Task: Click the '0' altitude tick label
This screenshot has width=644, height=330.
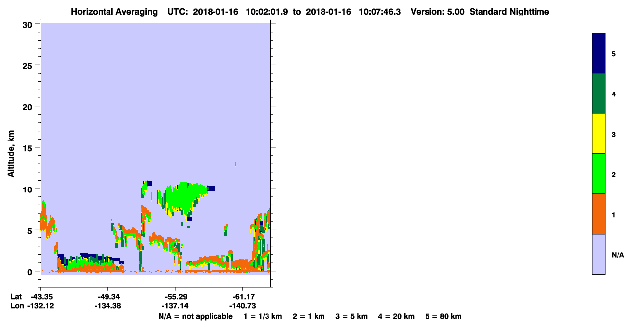Action: (x=31, y=271)
